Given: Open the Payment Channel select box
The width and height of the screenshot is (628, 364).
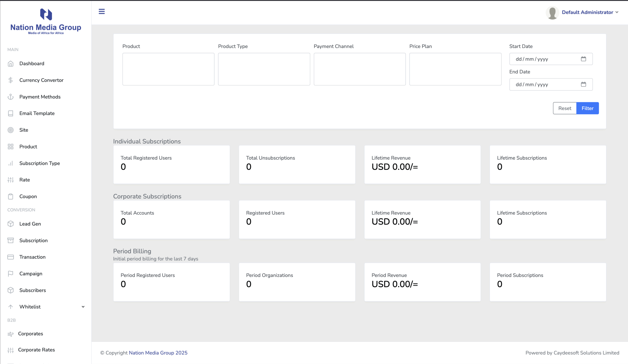Looking at the screenshot, I should click(359, 69).
